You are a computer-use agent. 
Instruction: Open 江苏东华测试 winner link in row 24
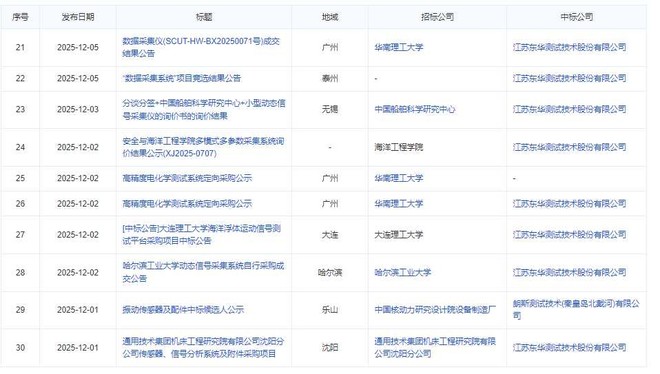click(x=570, y=147)
